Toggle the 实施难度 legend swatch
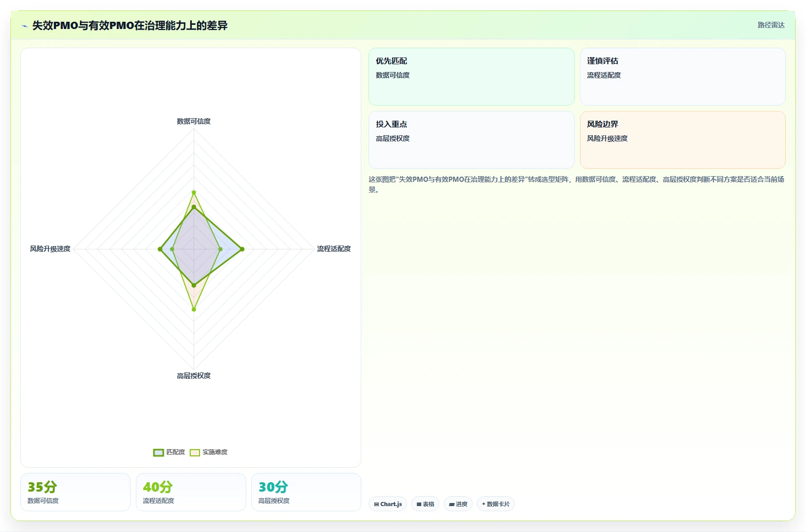This screenshot has height=532, width=806. click(195, 453)
